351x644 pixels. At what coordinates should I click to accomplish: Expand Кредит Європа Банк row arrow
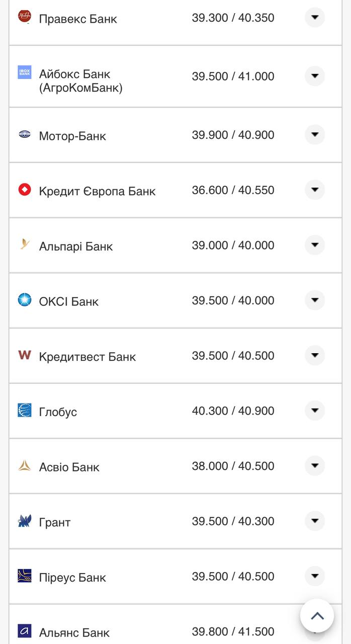pos(315,190)
